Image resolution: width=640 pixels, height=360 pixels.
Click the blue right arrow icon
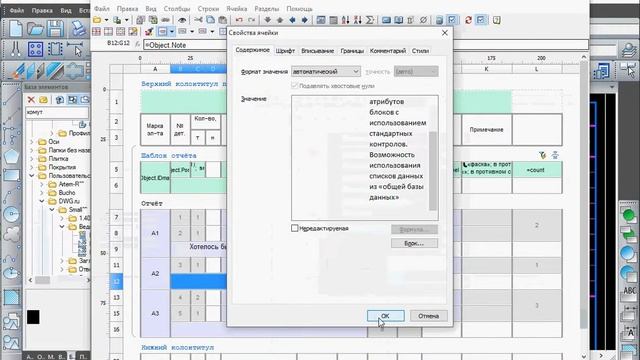(x=304, y=20)
